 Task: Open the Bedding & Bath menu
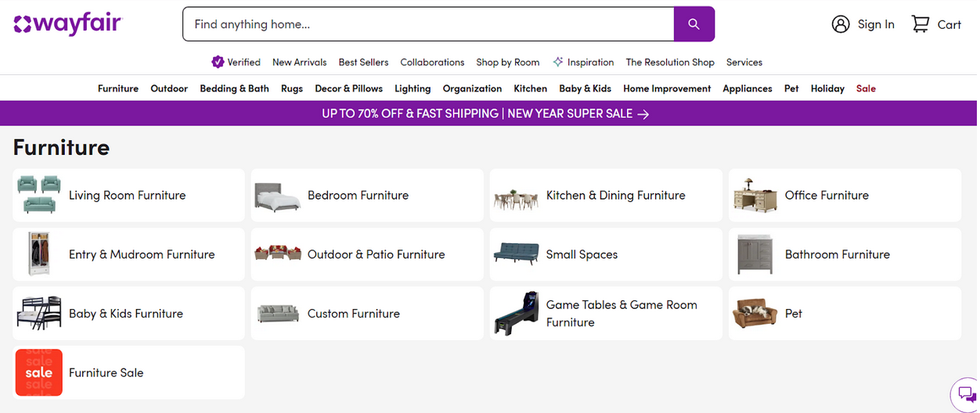234,88
